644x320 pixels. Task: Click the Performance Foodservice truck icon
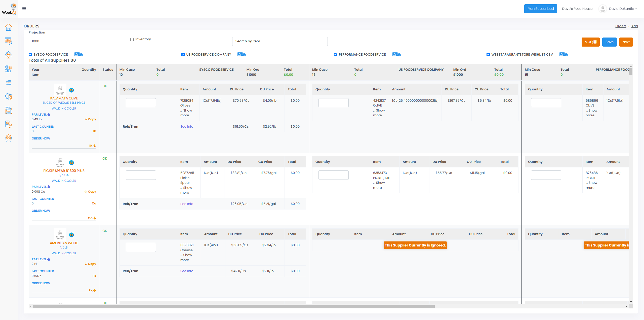pyautogui.click(x=396, y=54)
